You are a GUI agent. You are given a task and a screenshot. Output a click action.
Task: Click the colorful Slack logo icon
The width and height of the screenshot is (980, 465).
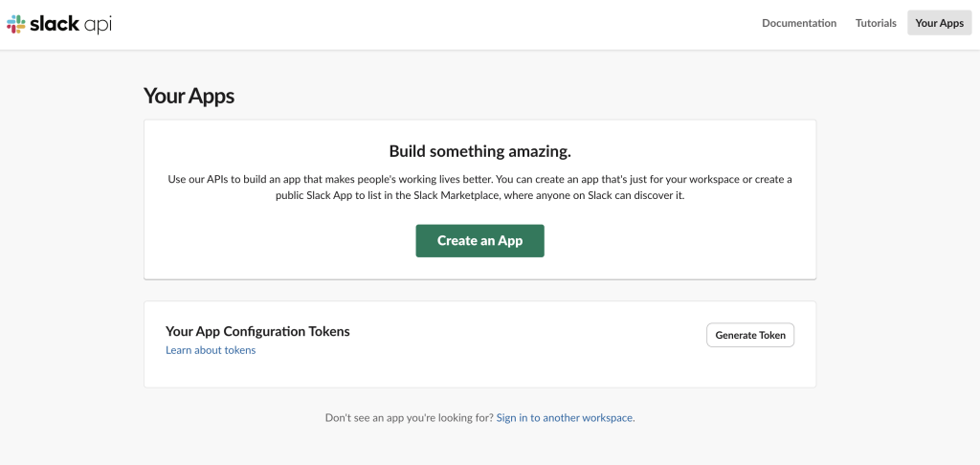point(16,24)
